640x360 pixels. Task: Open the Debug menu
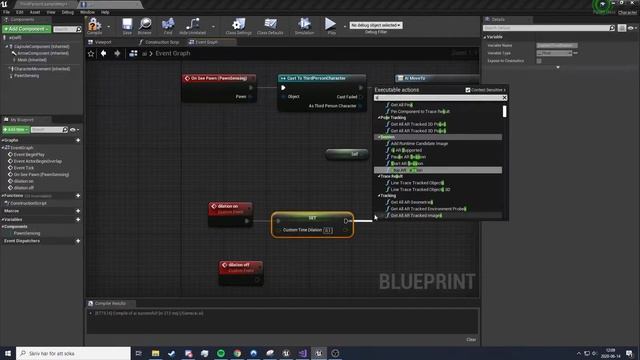[x=67, y=12]
